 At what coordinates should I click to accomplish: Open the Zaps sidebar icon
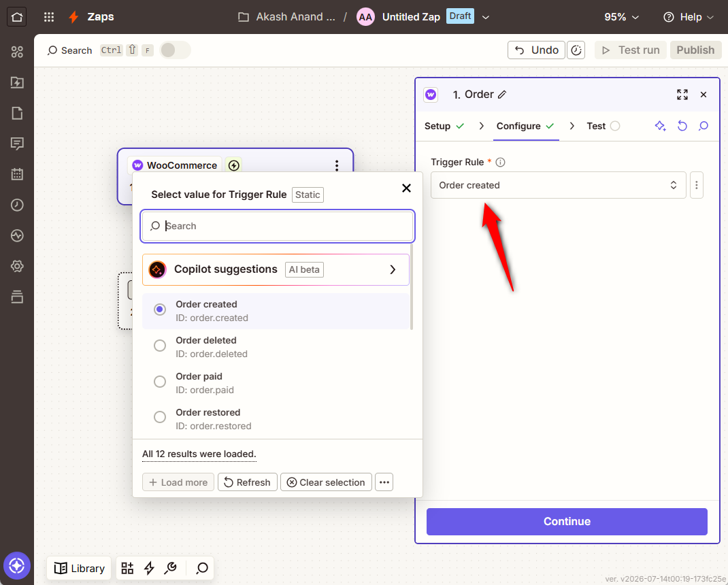point(17,82)
